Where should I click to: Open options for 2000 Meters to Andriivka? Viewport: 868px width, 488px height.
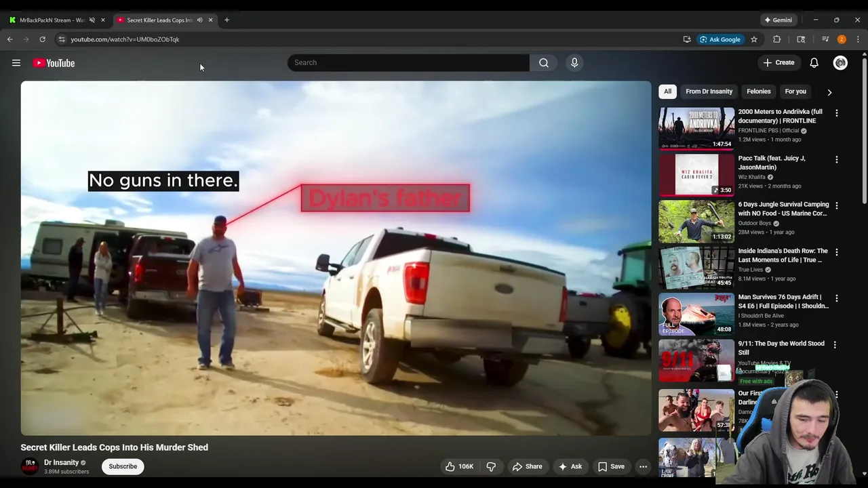(836, 113)
